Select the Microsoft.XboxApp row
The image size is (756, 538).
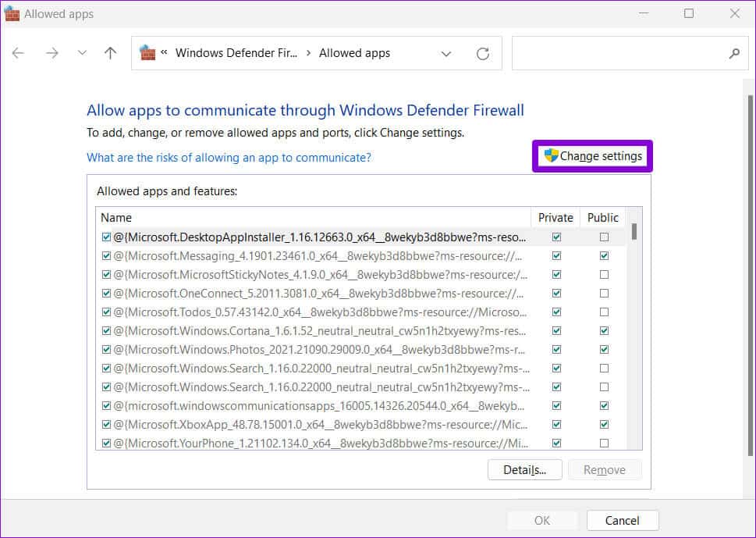tap(360, 425)
